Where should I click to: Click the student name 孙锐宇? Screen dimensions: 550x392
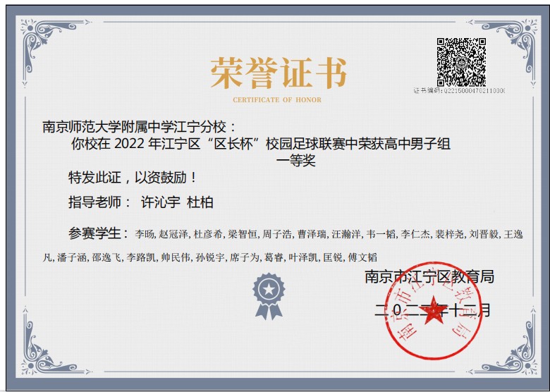[x=209, y=258]
